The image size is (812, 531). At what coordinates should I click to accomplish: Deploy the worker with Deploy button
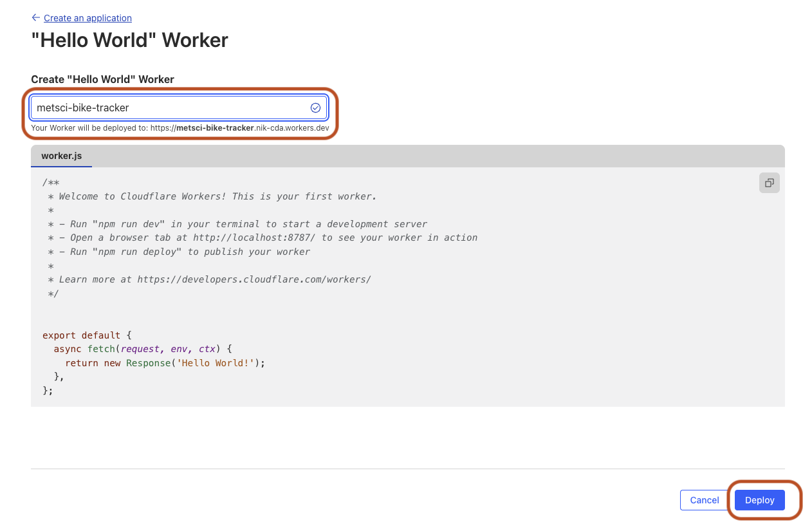759,500
